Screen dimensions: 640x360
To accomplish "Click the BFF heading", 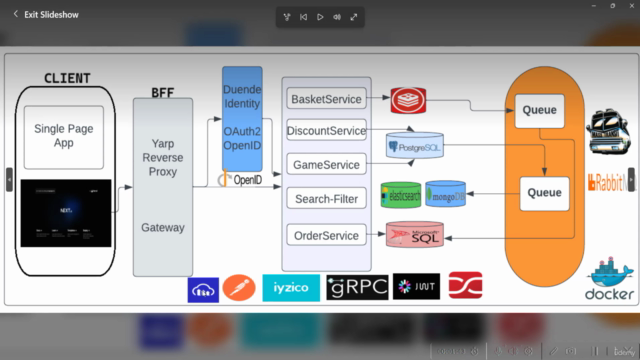I will (x=162, y=93).
